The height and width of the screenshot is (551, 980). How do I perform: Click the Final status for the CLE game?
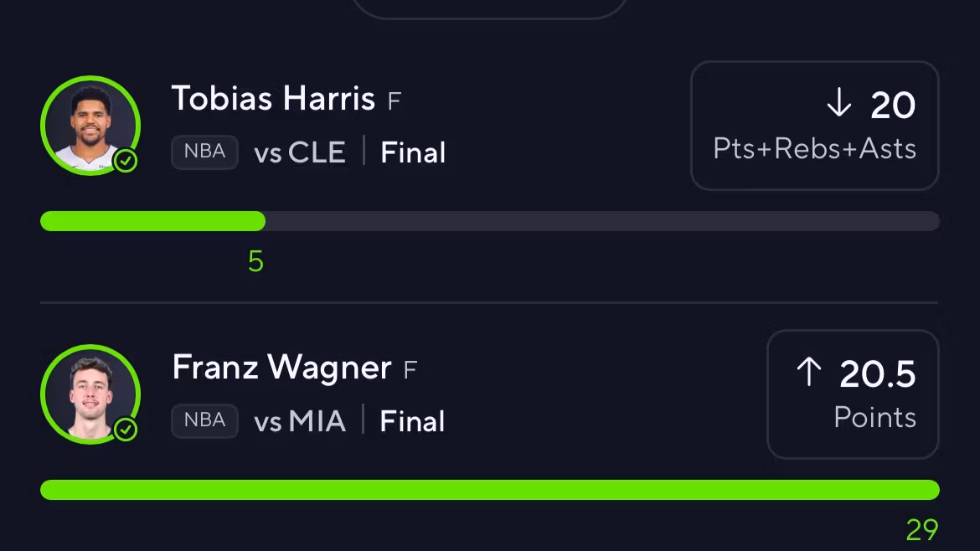point(413,152)
